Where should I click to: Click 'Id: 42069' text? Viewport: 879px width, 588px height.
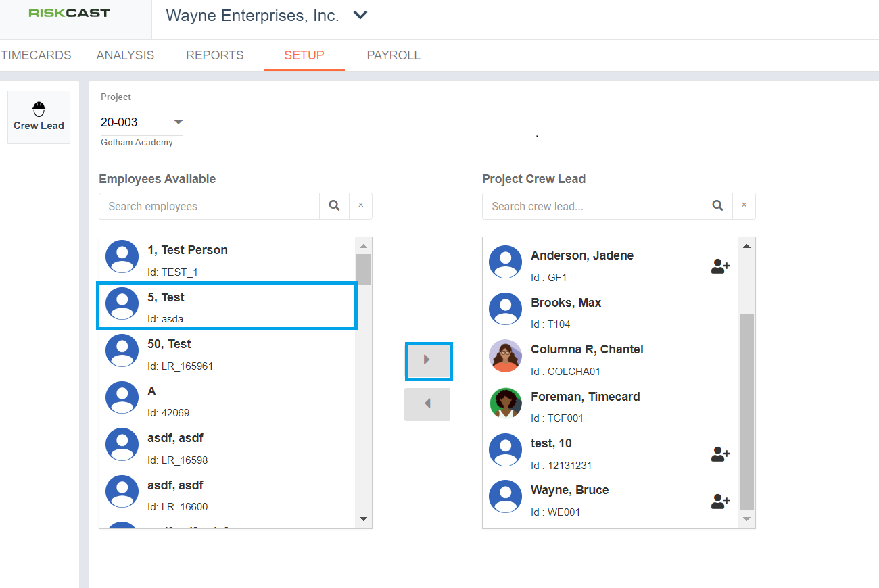(x=168, y=413)
